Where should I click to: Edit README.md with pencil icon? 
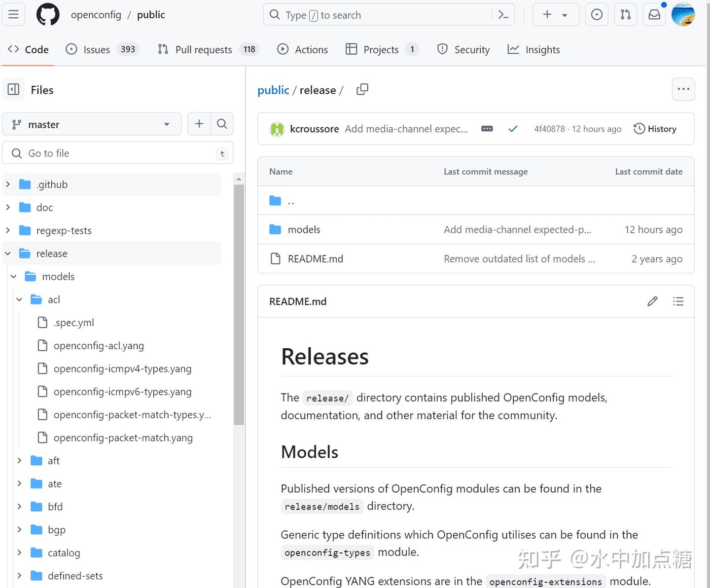(x=652, y=301)
